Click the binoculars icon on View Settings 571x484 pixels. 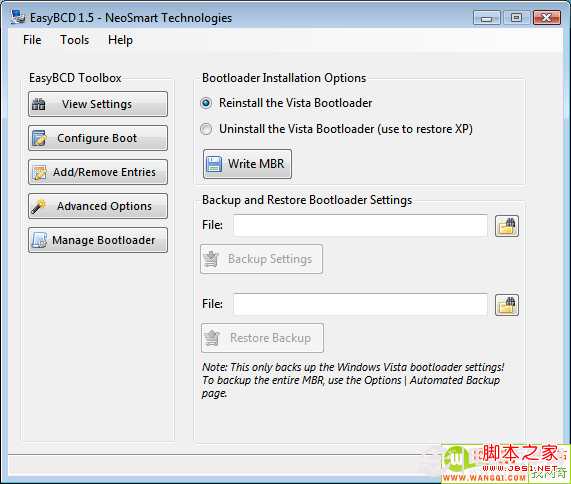[39, 104]
